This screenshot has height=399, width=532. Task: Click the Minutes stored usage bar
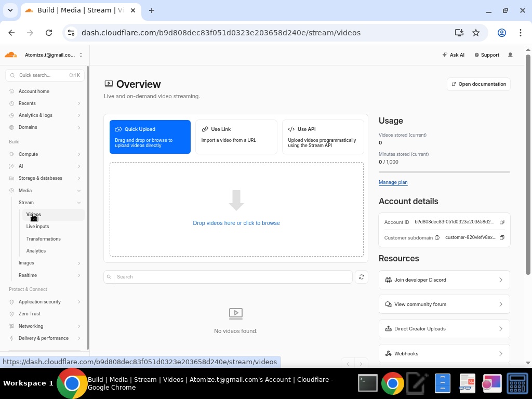click(444, 171)
